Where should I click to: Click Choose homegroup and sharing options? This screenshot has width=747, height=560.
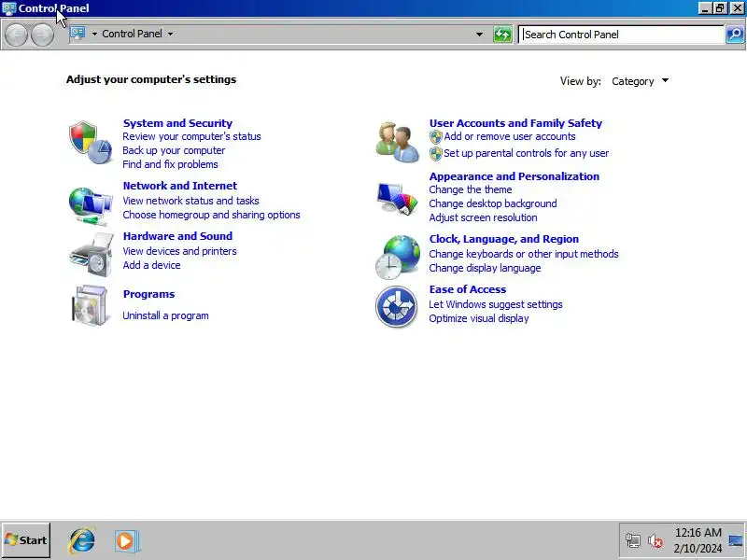pyautogui.click(x=211, y=215)
